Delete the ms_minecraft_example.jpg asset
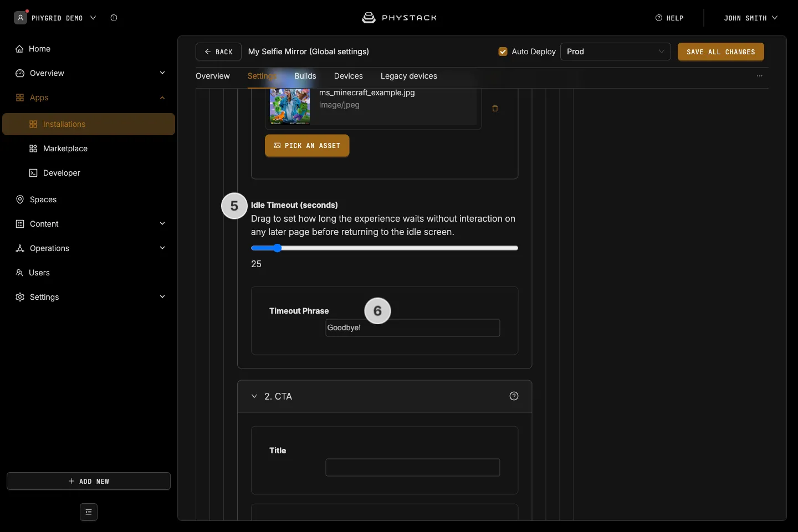 point(495,109)
